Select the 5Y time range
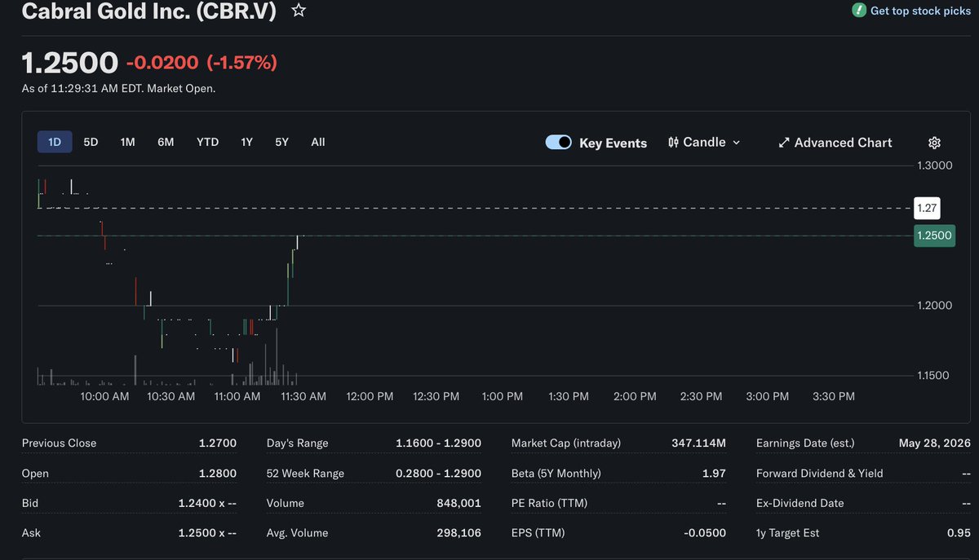979x560 pixels. pos(281,142)
